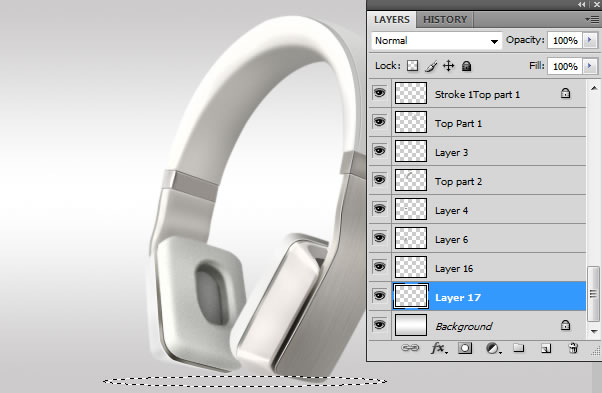
Task: Expand the Opacity slider arrow
Action: click(590, 40)
